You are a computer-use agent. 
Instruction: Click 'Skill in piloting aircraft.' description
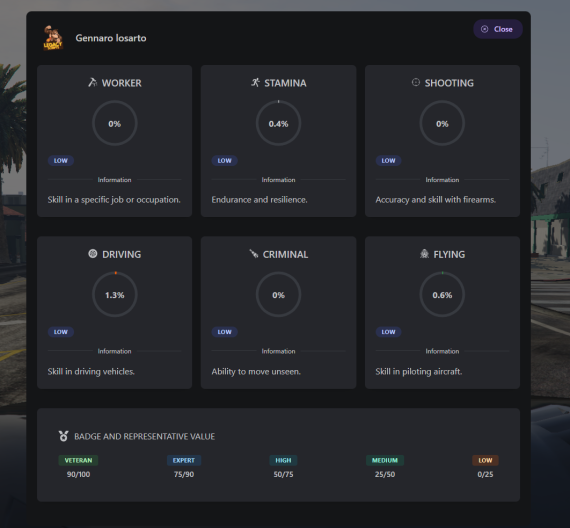click(x=419, y=372)
